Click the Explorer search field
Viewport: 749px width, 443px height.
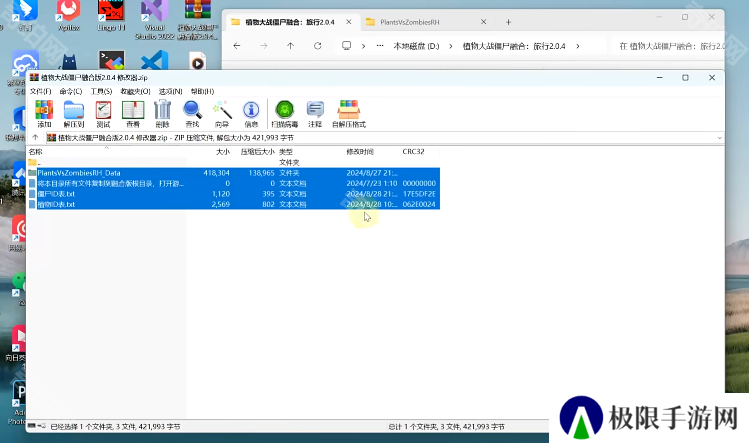pos(670,46)
